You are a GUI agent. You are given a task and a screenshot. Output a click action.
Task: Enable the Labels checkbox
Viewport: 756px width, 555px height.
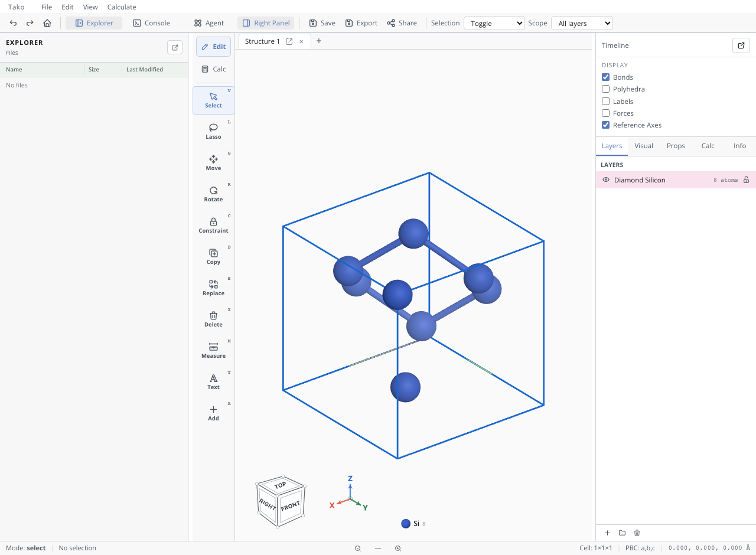(605, 102)
